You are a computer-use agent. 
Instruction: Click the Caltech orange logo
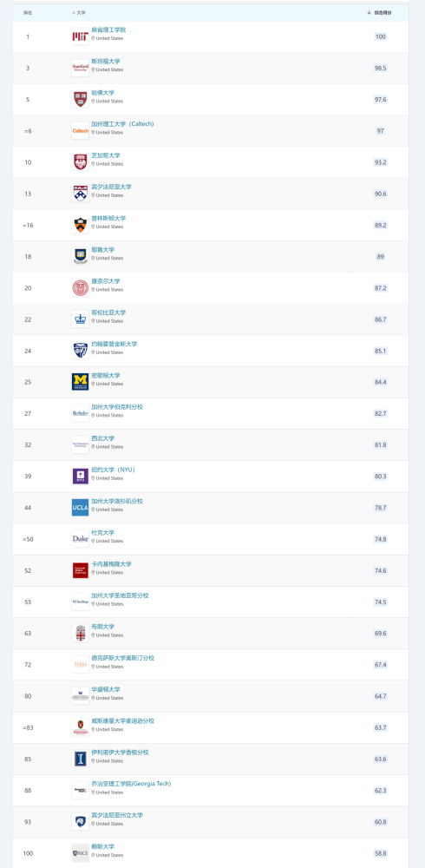point(81,131)
